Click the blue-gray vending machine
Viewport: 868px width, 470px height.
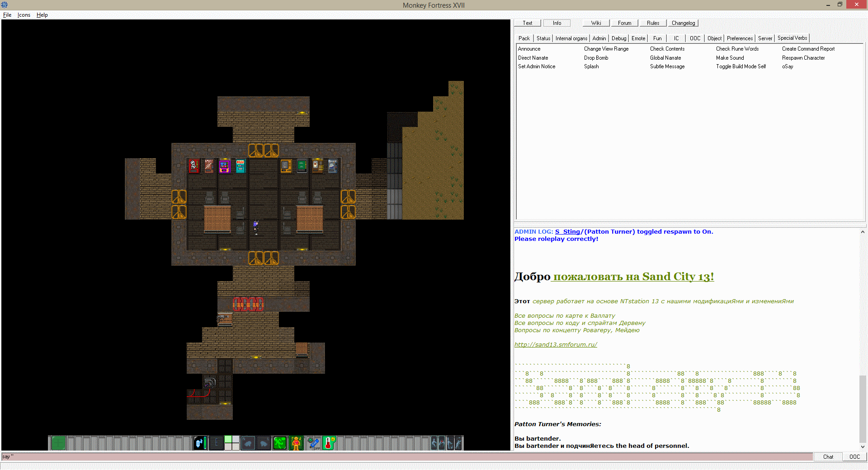[332, 166]
